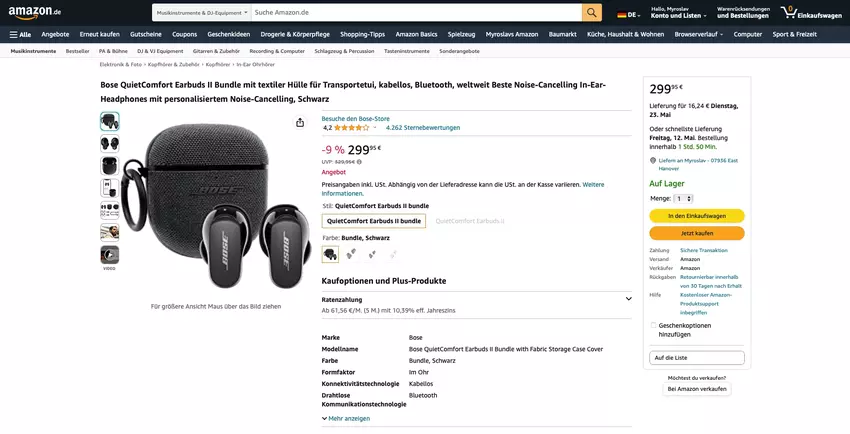The height and width of the screenshot is (434, 850).
Task: Open the search category dropdown
Action: coord(200,12)
